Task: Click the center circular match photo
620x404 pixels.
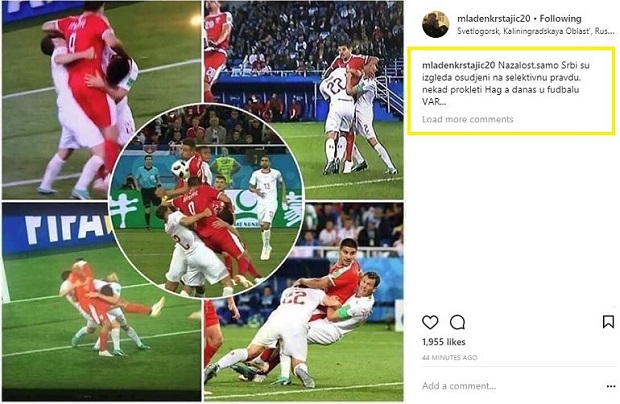Action: pos(206,201)
